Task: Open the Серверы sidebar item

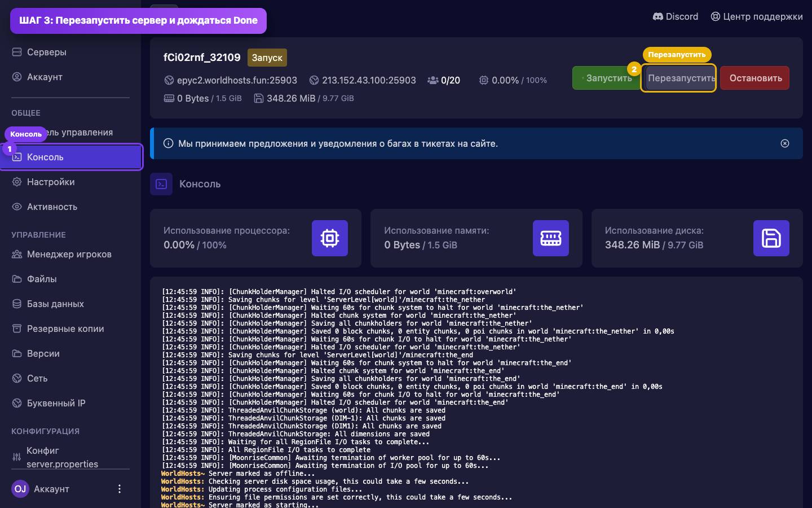Action: coord(70,52)
